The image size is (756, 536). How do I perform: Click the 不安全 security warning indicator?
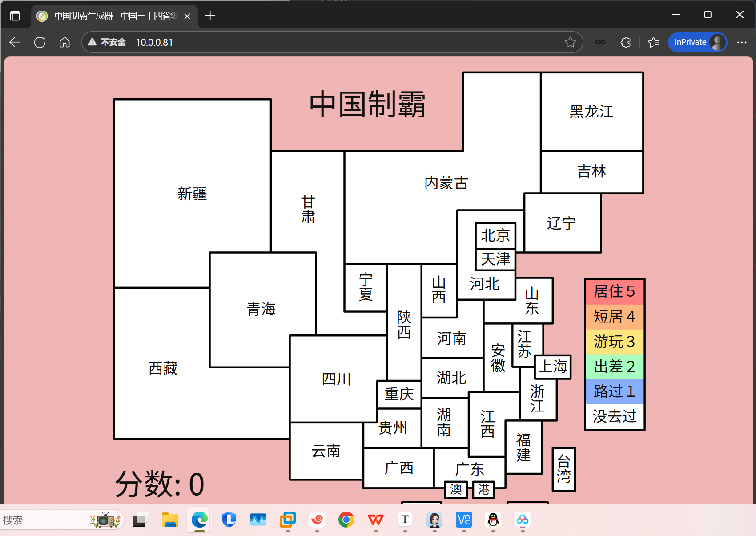point(107,42)
